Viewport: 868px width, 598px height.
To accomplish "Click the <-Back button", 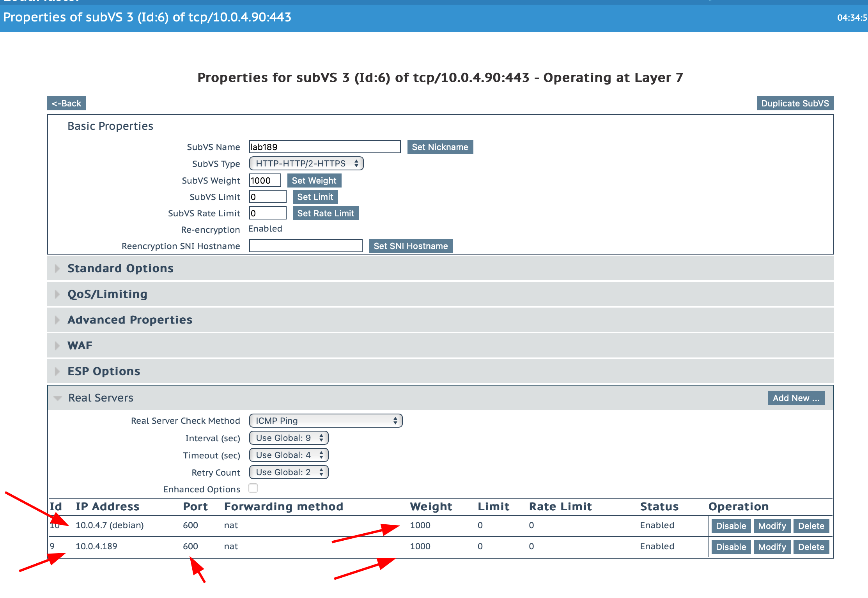I will click(67, 103).
